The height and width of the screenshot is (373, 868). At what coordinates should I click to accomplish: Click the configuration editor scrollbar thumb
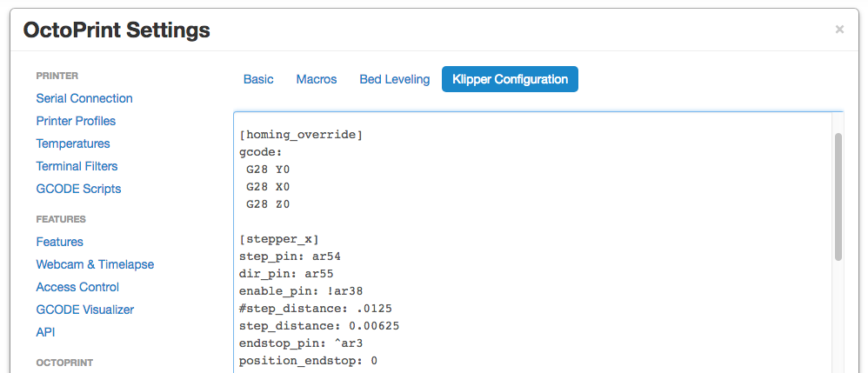[x=838, y=196]
